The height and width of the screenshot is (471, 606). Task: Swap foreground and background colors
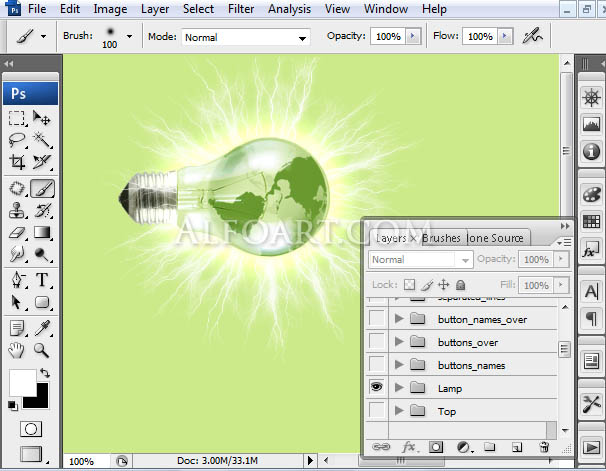coord(45,372)
